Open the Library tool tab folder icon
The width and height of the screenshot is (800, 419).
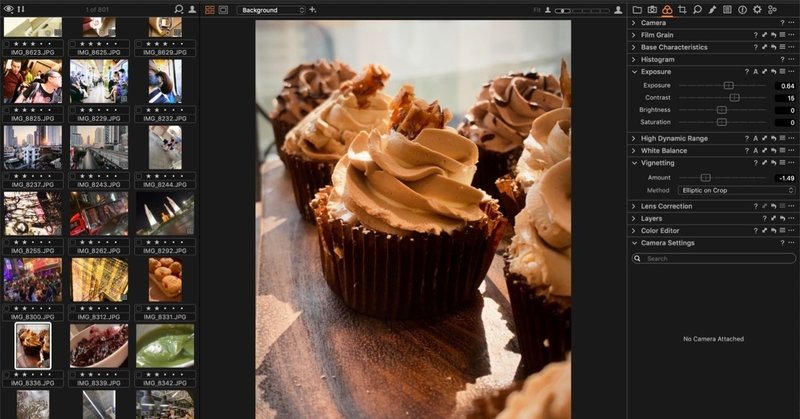click(x=637, y=10)
